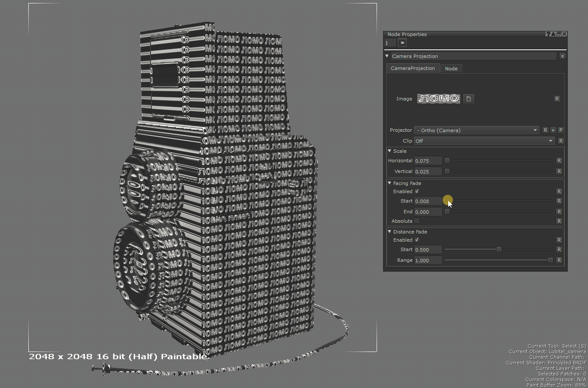Click the Vertical scale value field
This screenshot has height=388, width=588.
(x=428, y=171)
